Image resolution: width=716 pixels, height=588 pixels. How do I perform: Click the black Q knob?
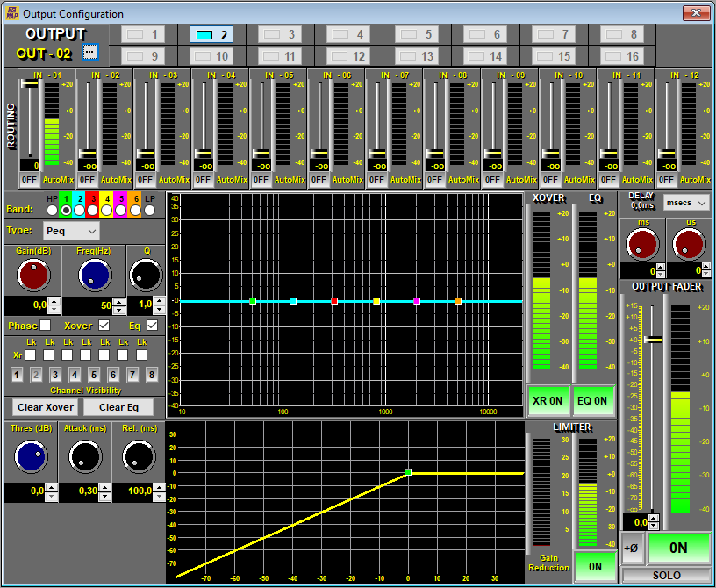pos(145,276)
